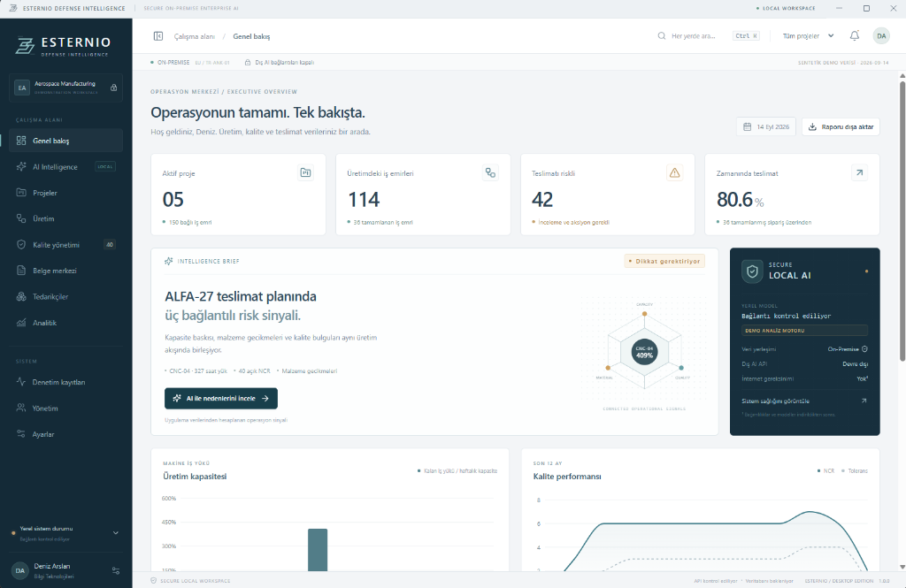This screenshot has height=588, width=906.
Task: Open the Aerospace Manufacturing workspace switcher
Action: pos(65,88)
